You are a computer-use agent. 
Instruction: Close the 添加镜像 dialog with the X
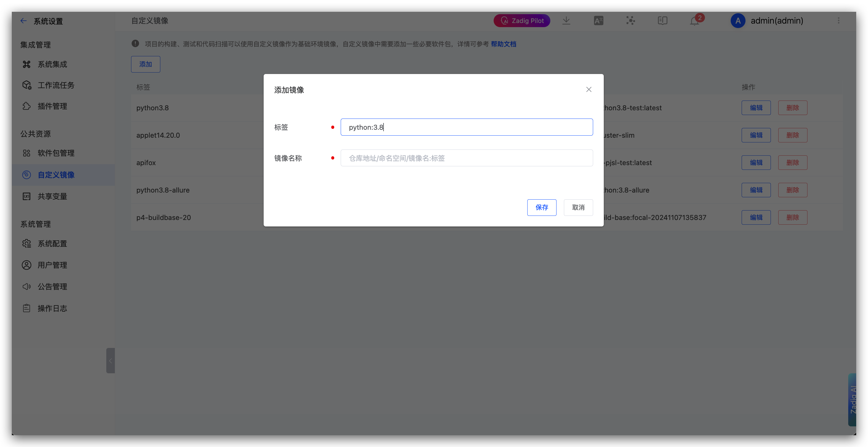(x=589, y=89)
